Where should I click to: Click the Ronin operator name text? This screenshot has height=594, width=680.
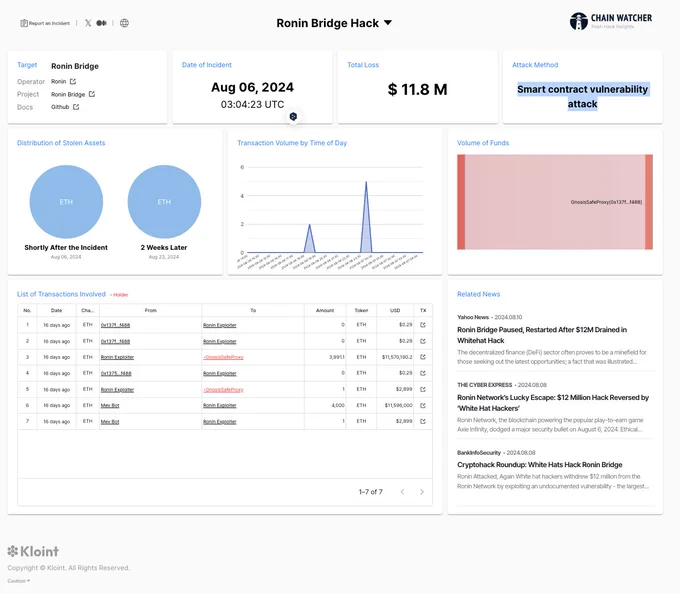pyautogui.click(x=59, y=82)
